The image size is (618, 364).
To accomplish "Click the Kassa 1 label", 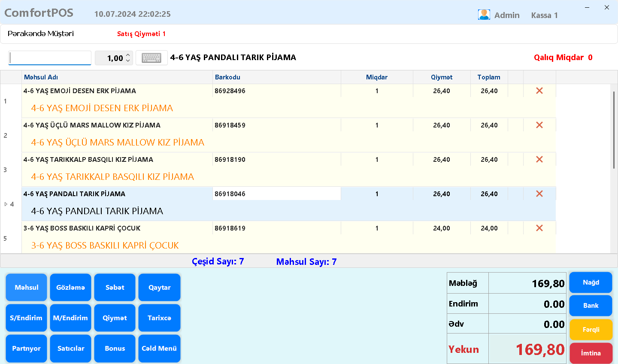I will pyautogui.click(x=545, y=15).
